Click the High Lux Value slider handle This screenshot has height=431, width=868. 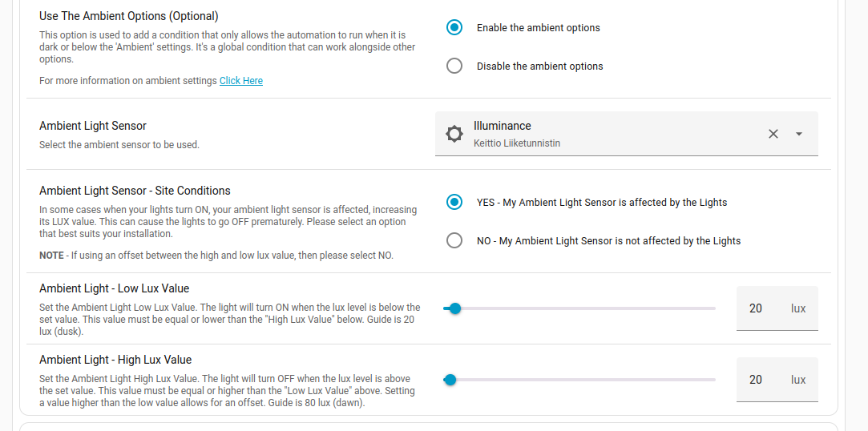450,380
